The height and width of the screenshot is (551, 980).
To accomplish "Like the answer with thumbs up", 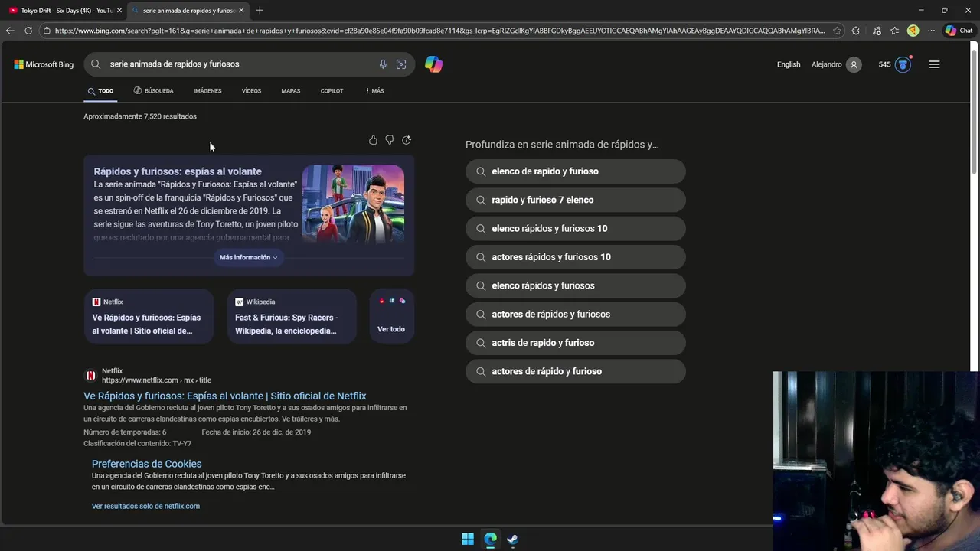I will point(373,140).
